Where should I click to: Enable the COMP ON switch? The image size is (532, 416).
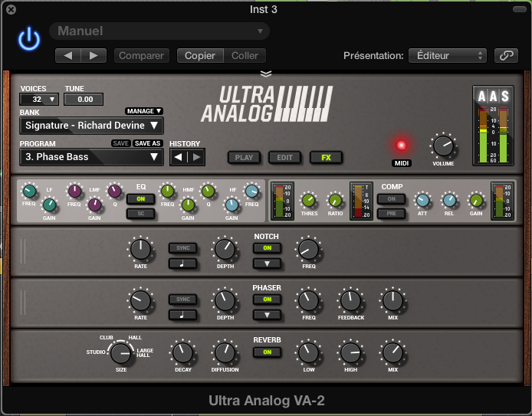391,199
